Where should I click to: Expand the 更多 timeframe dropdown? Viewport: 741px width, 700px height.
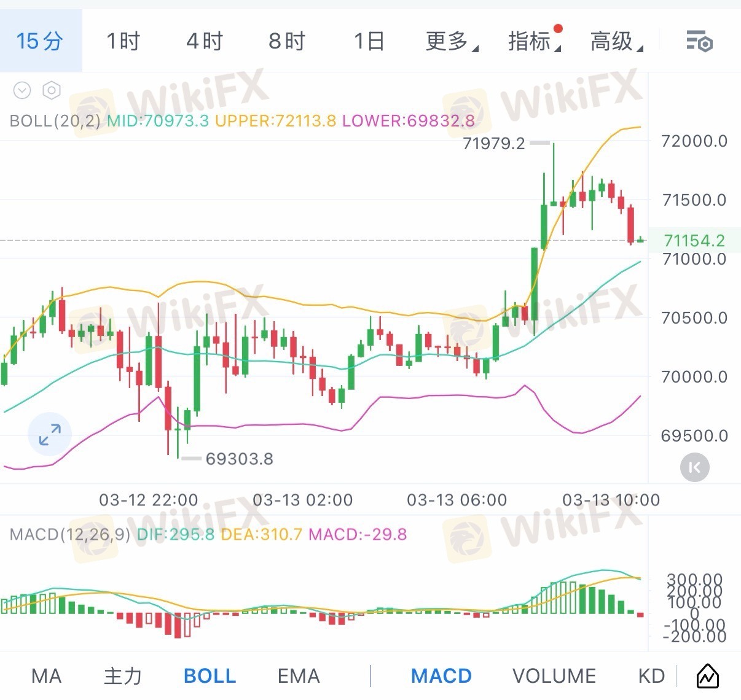pyautogui.click(x=452, y=42)
